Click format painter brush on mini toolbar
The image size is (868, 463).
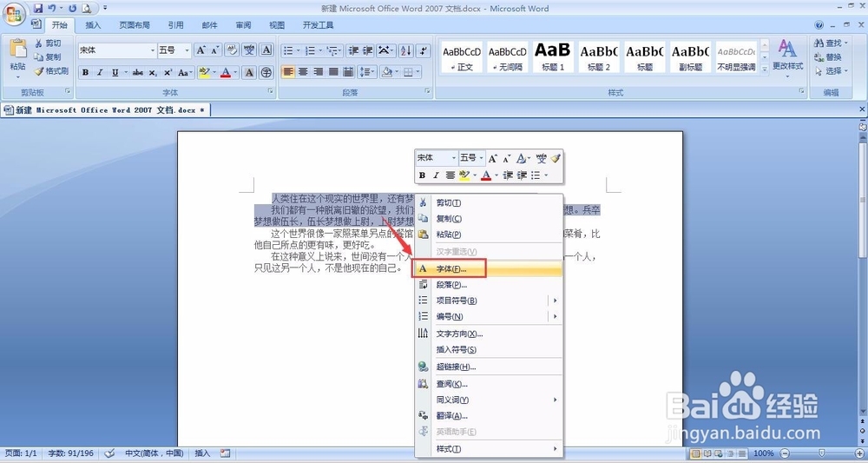point(556,158)
